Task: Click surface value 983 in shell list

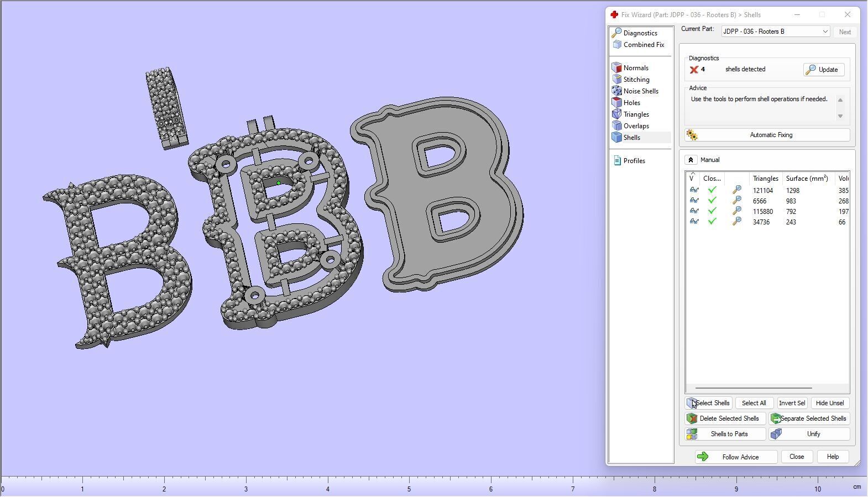Action: pos(791,201)
